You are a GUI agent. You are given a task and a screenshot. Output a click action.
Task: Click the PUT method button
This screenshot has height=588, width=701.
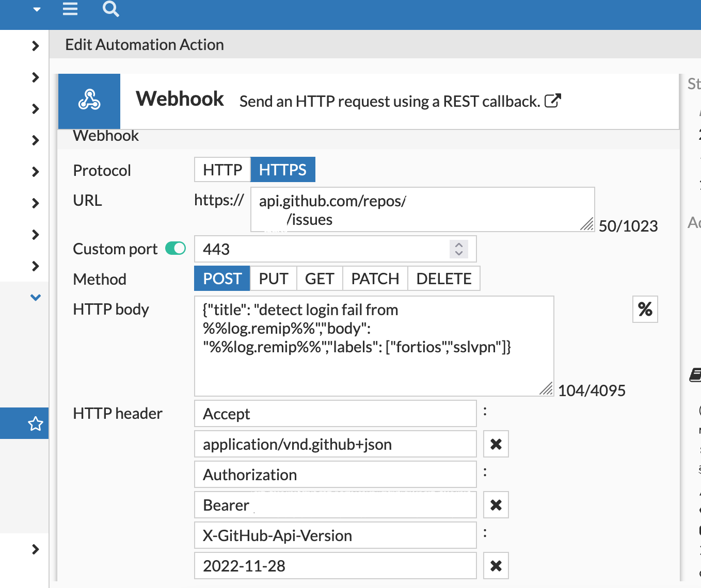click(273, 278)
